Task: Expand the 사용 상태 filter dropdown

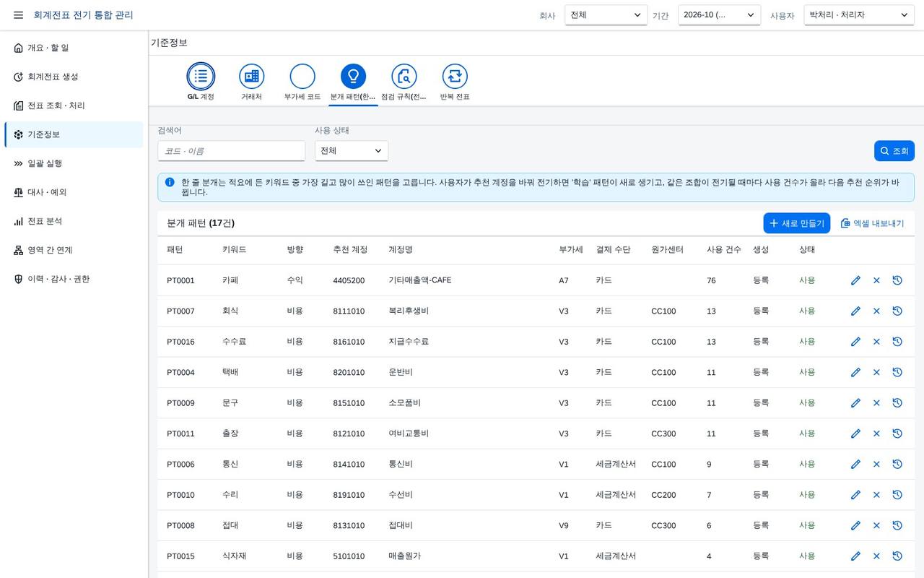Action: point(352,150)
